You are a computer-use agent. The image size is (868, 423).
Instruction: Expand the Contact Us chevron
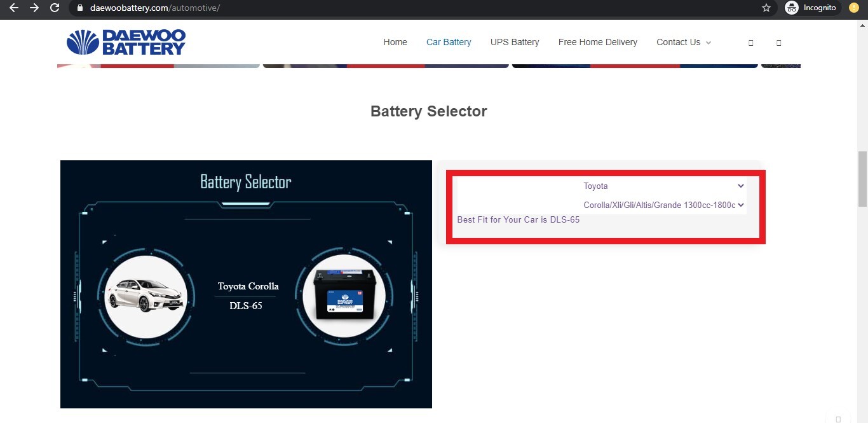pos(709,43)
